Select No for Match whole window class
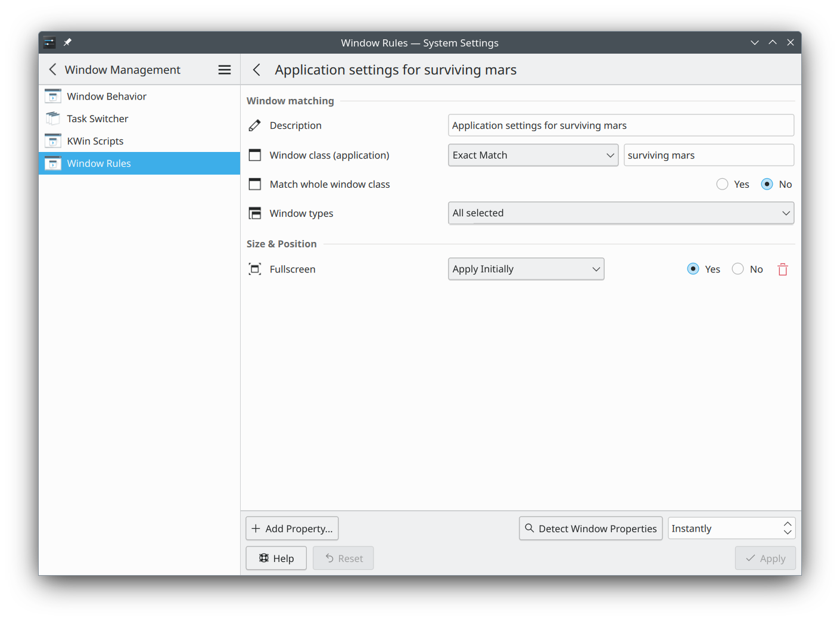This screenshot has width=840, height=621. tap(767, 184)
